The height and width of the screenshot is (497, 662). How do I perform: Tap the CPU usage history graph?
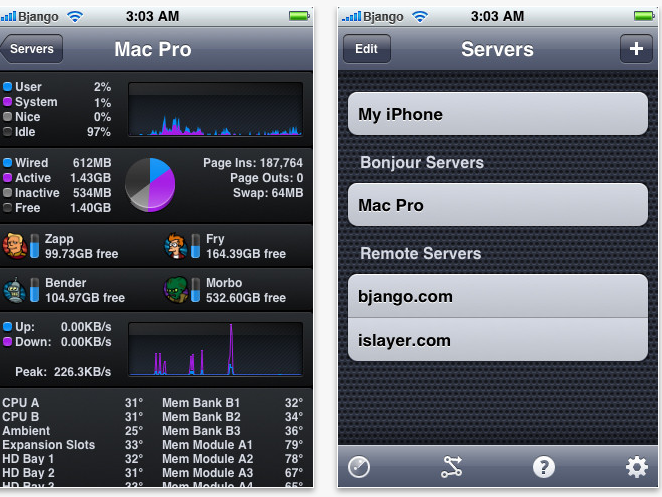[215, 109]
